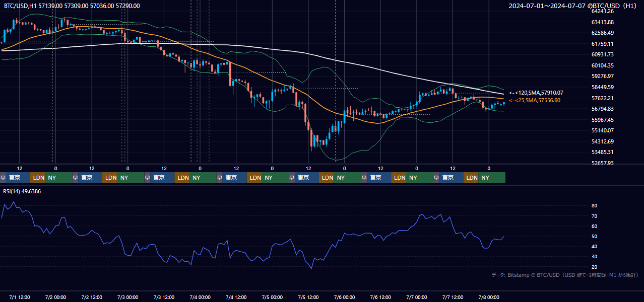Select the 7/8 00:00 date label

(x=489, y=297)
